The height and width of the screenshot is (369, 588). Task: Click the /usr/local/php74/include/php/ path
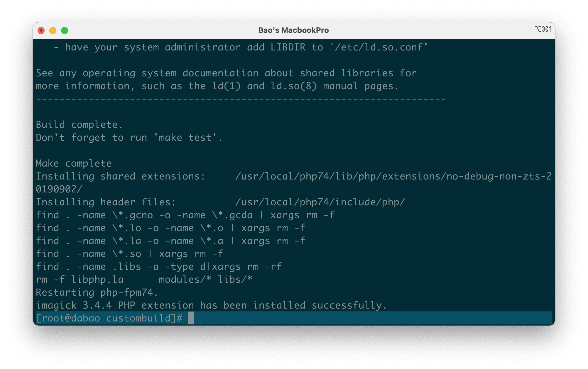point(320,202)
